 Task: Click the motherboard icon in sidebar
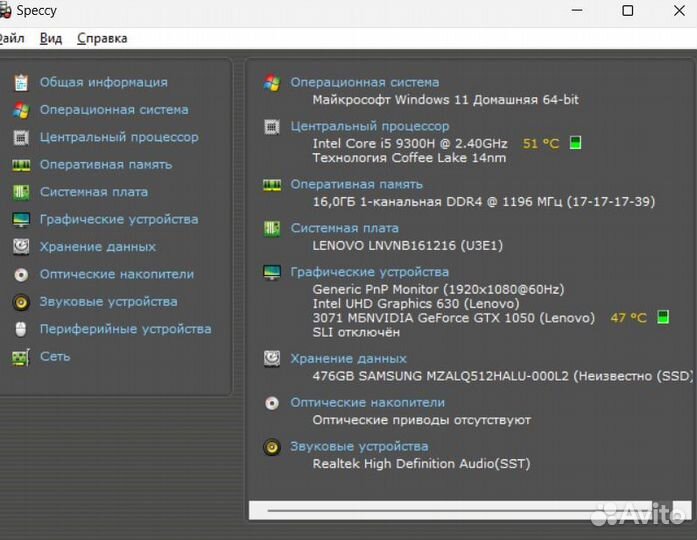pos(21,192)
